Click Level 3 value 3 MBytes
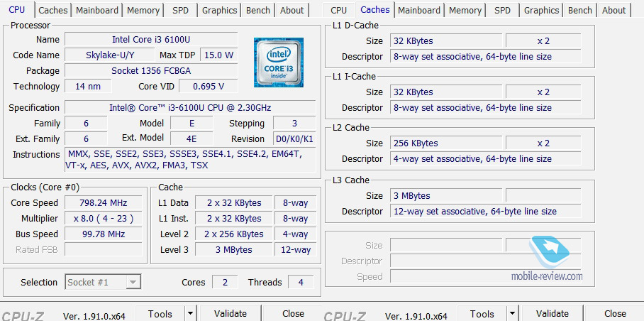This screenshot has height=321, width=644. pos(233,249)
